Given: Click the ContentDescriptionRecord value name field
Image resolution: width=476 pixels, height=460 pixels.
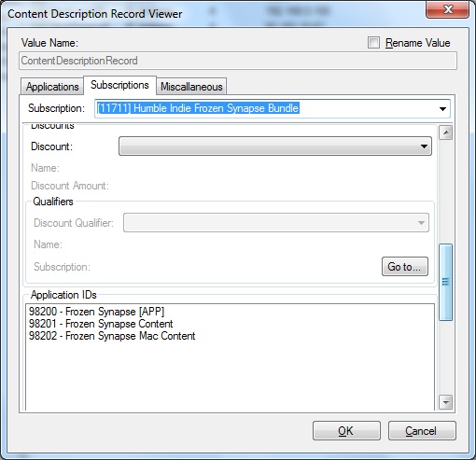Looking at the screenshot, I should coord(238,61).
